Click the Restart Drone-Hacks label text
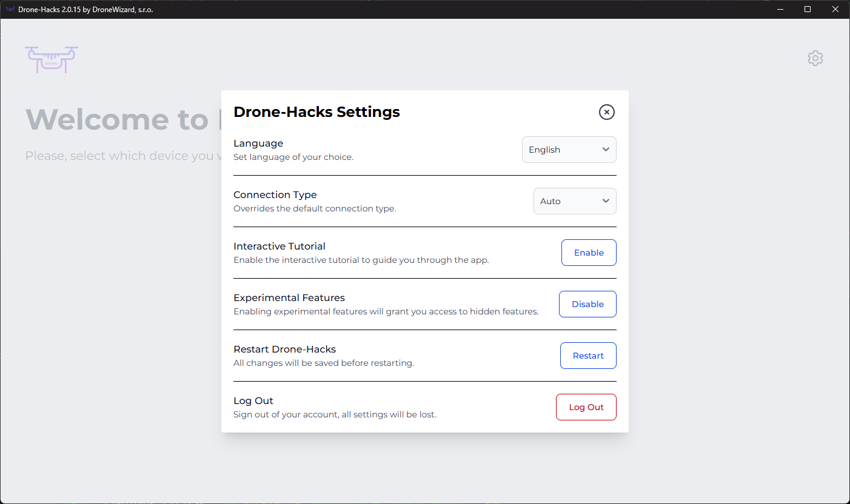This screenshot has height=504, width=850. coord(284,350)
